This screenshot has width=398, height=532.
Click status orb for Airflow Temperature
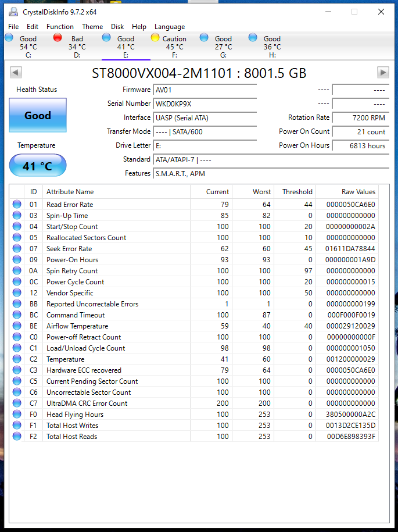[x=17, y=326]
